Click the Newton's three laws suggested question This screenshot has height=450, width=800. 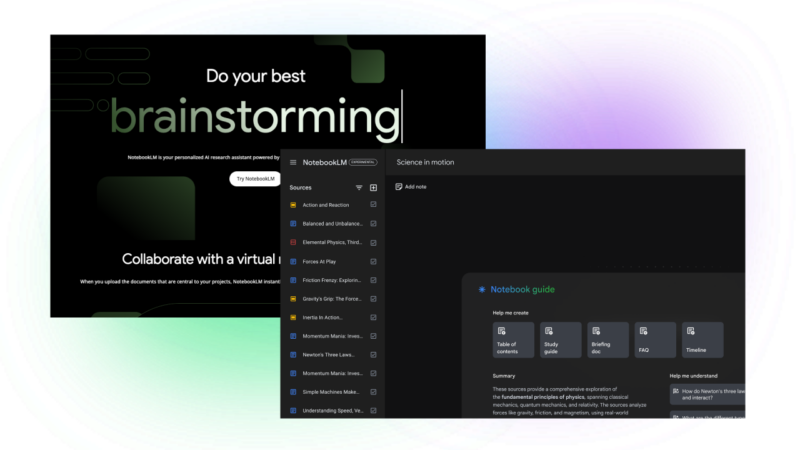pos(710,394)
